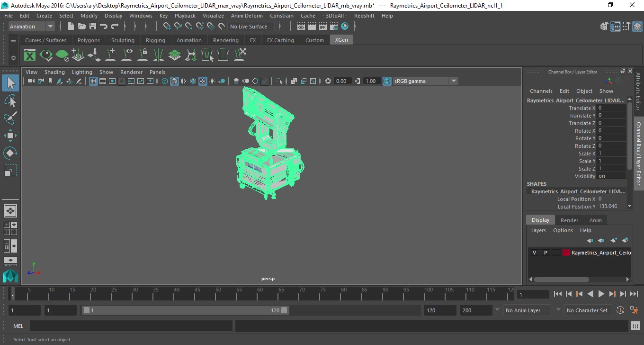The image size is (644, 345).
Task: Open the Animation menu set dropdown
Action: (32, 27)
